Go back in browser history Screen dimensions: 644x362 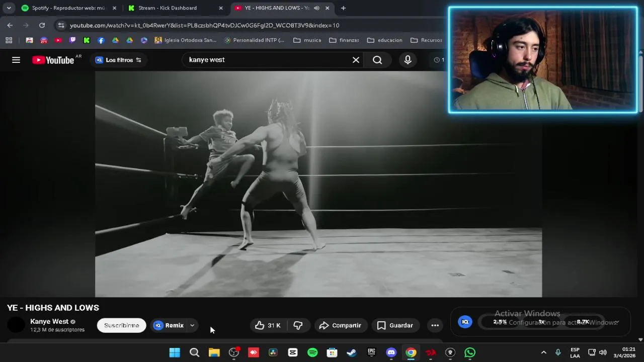[10, 25]
